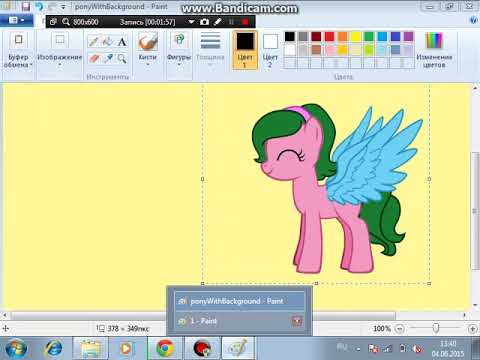Select the Text tool
The image size is (480, 360).
[122, 42]
